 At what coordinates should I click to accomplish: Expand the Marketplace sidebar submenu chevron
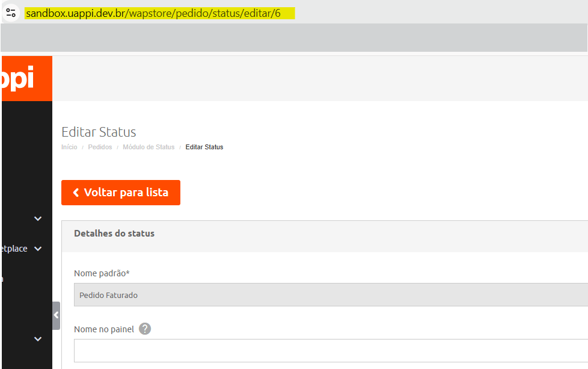pyautogui.click(x=38, y=249)
